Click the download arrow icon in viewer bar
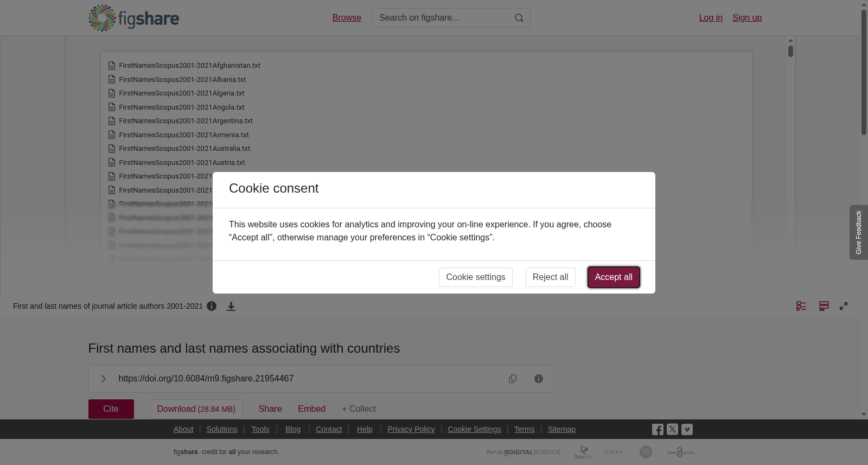Screen dimensions: 868x465 coord(231,307)
